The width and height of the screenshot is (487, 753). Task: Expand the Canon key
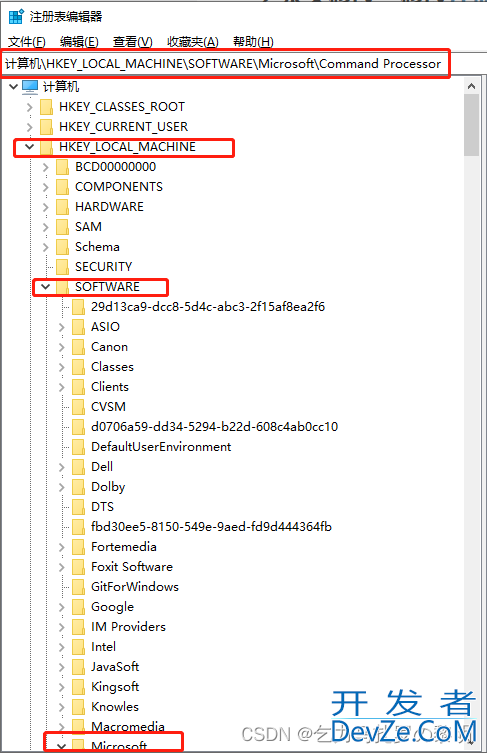click(x=61, y=347)
